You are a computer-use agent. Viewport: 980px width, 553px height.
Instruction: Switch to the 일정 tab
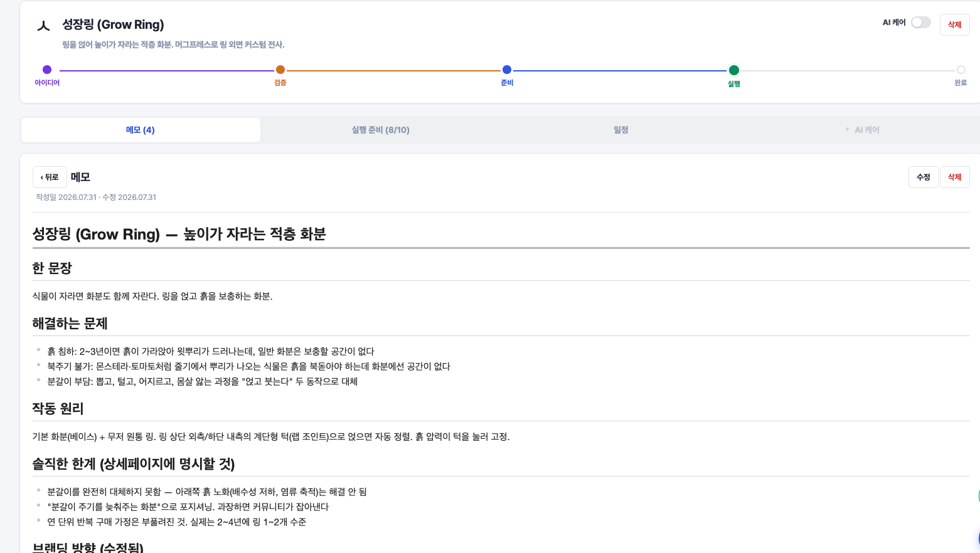point(620,130)
